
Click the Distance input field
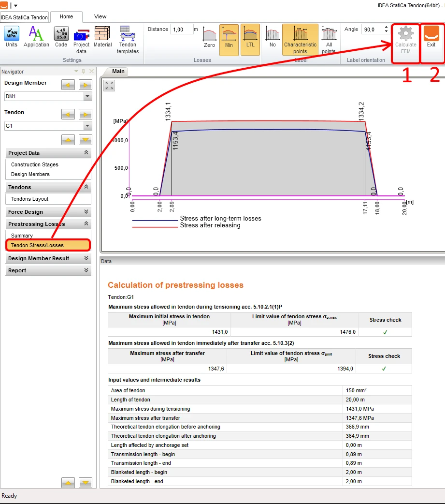pyautogui.click(x=181, y=29)
